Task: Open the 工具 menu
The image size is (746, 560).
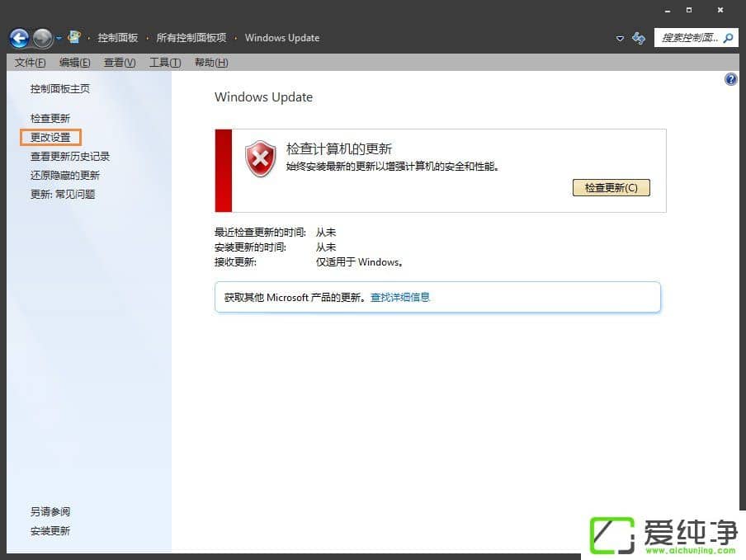Action: [164, 62]
